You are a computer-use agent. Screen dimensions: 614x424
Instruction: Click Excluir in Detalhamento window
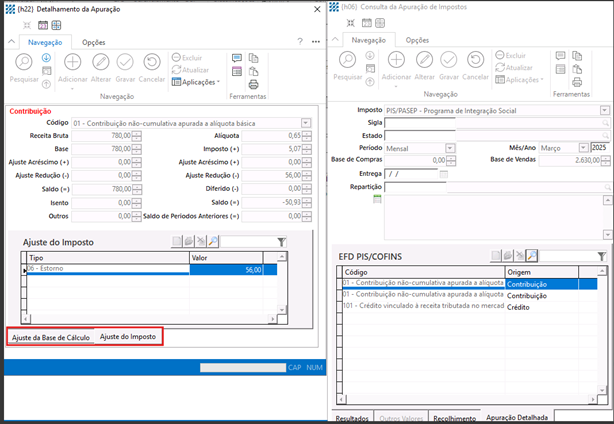pyautogui.click(x=187, y=58)
